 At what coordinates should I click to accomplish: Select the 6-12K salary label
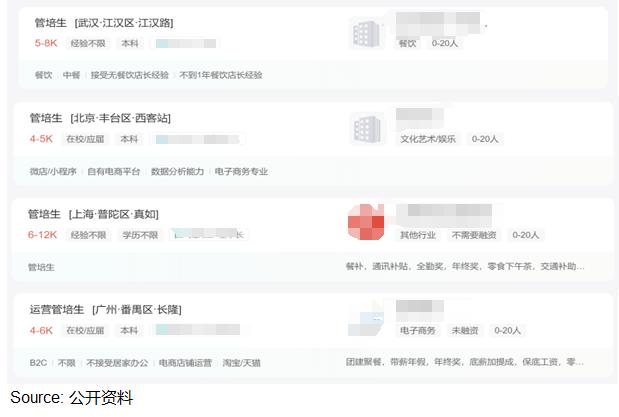[42, 235]
